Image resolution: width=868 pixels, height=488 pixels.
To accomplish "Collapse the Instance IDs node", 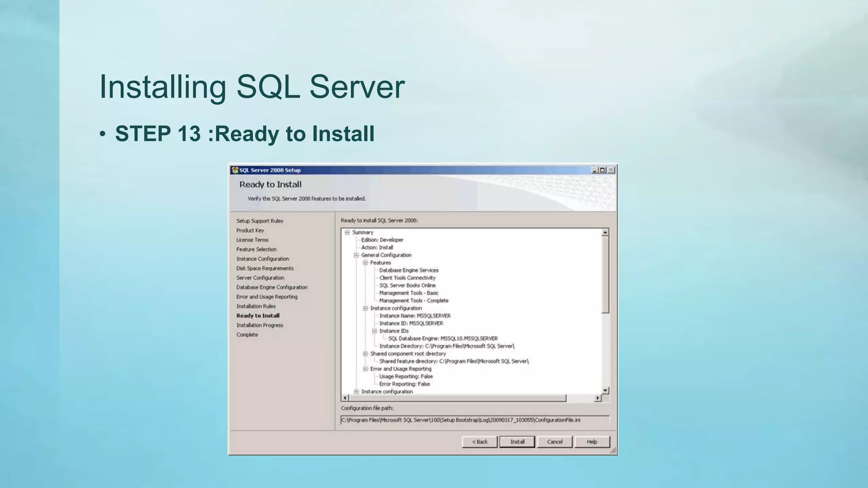I will point(374,331).
